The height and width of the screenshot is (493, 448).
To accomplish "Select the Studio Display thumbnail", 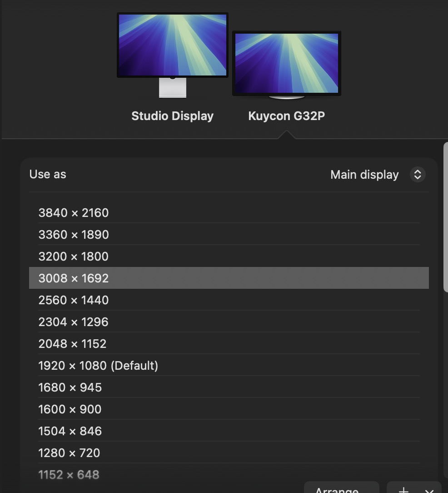I will tap(172, 45).
